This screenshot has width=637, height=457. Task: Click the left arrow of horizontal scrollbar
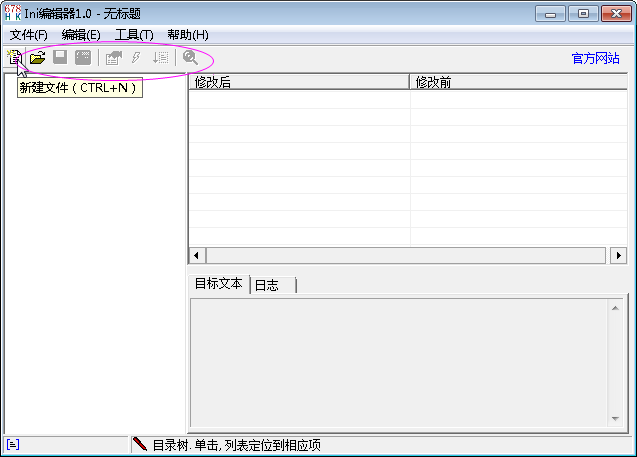coord(197,256)
